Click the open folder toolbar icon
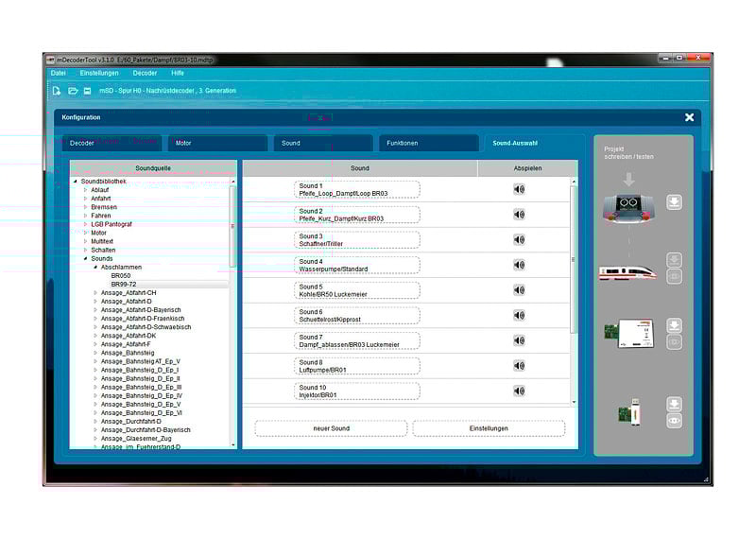 pos(73,91)
